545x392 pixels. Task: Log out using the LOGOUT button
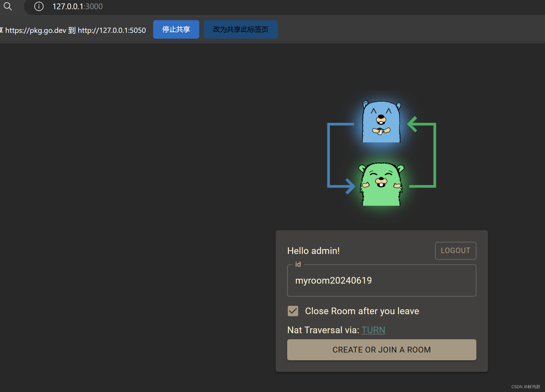click(x=455, y=250)
